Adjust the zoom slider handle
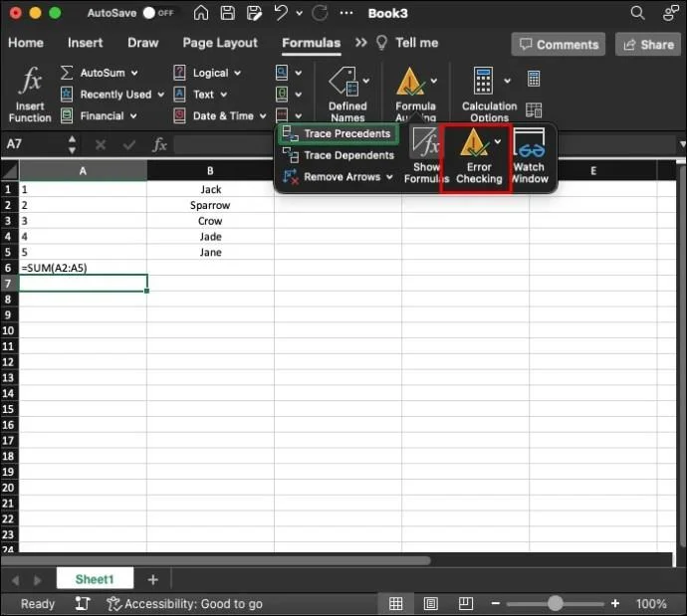Image resolution: width=687 pixels, height=616 pixels. coord(555,604)
